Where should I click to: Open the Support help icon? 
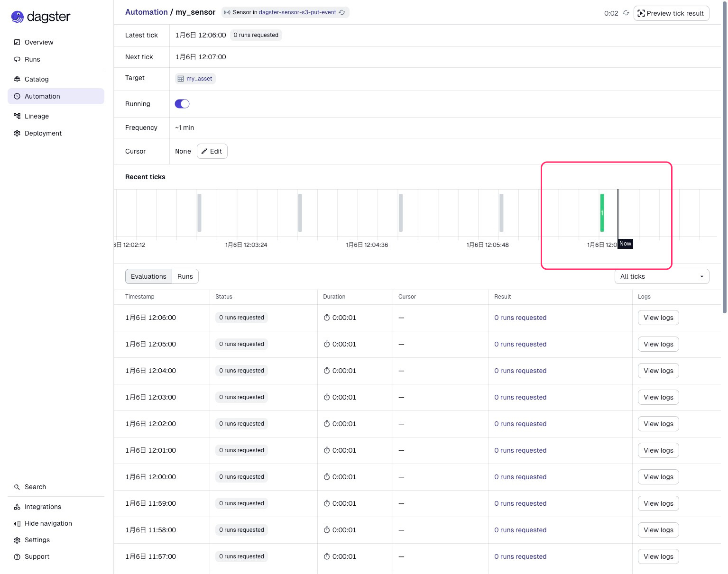tap(17, 556)
